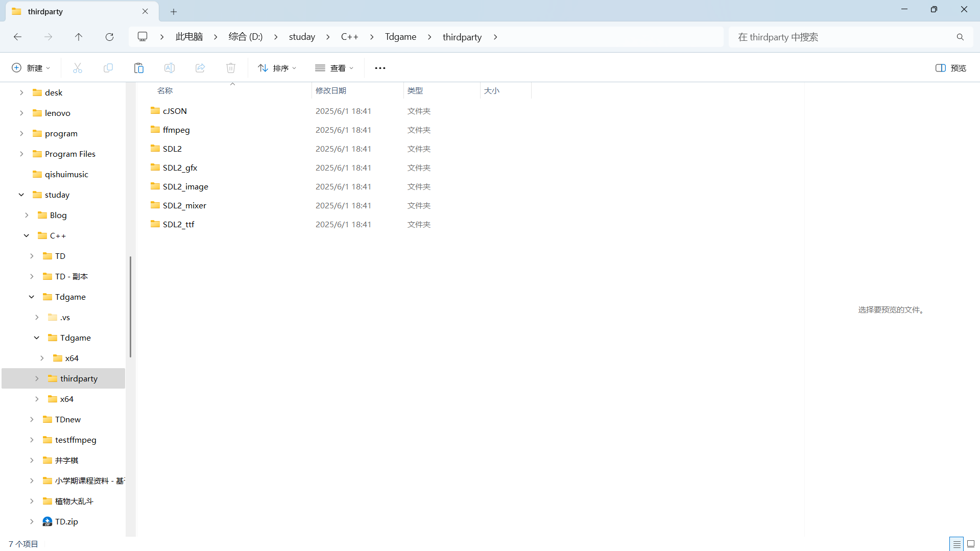The width and height of the screenshot is (980, 551).
Task: Click the Cut scissors icon in toolbar
Action: point(78,68)
